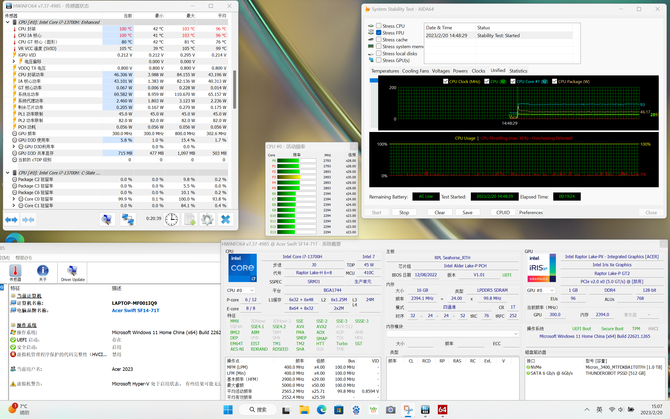The height and width of the screenshot is (419, 670).
Task: Click Save button in stability test
Action: tap(467, 212)
